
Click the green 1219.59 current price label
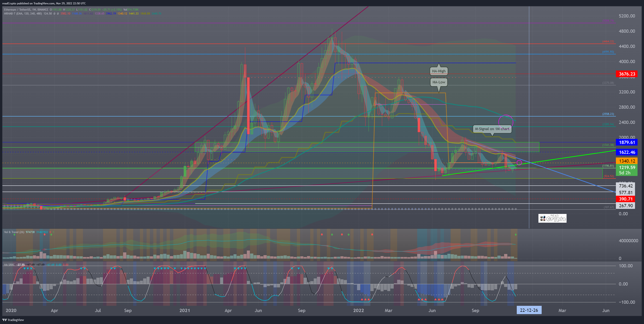(627, 167)
